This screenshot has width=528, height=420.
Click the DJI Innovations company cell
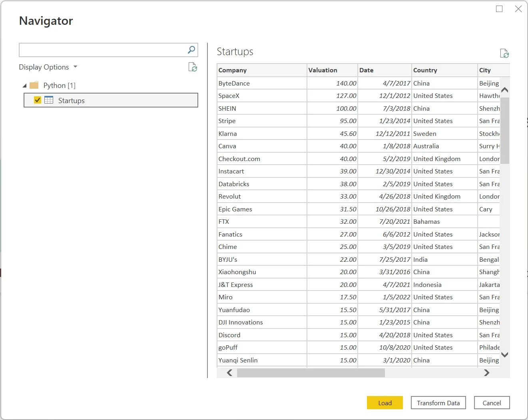point(262,322)
